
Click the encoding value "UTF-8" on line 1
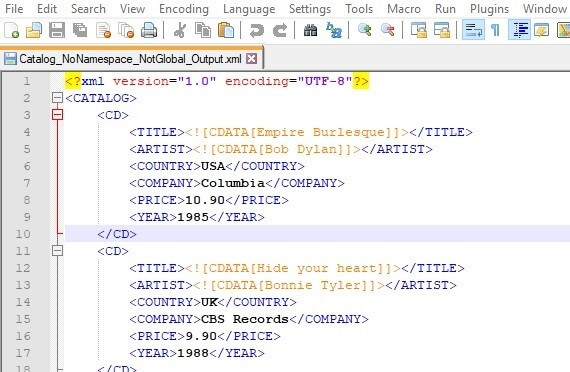point(325,81)
